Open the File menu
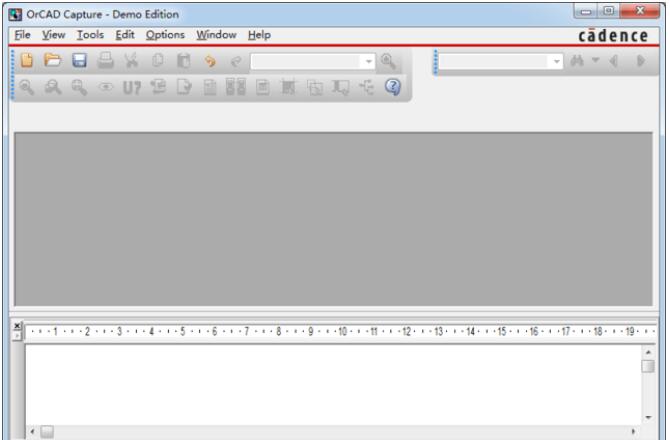This screenshot has width=670, height=440. [x=22, y=35]
